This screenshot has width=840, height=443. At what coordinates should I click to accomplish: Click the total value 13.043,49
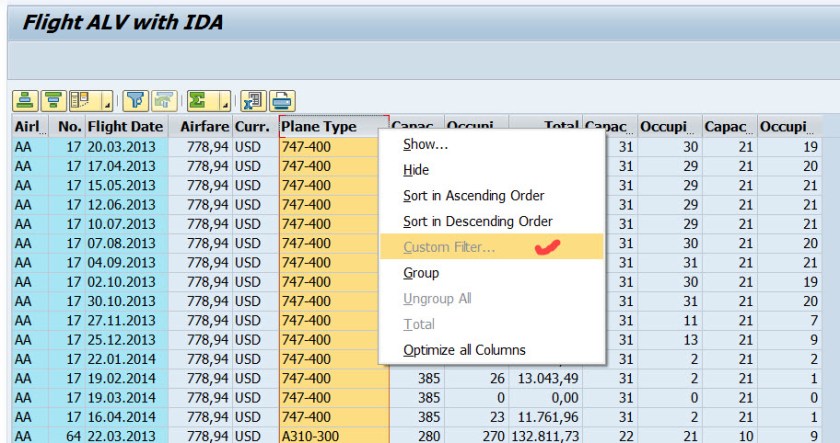click(x=545, y=378)
